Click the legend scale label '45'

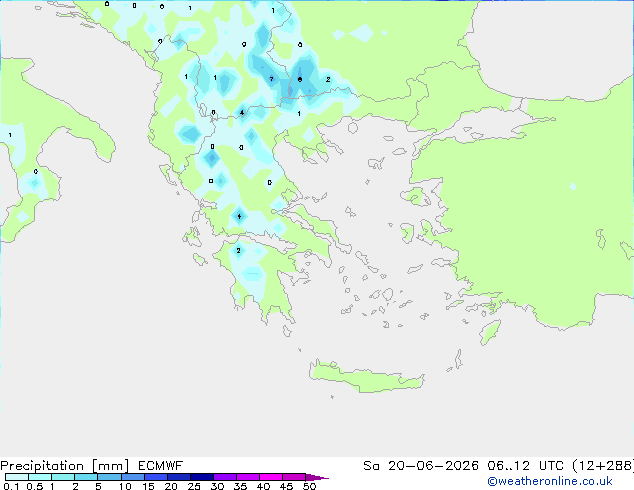point(286,486)
